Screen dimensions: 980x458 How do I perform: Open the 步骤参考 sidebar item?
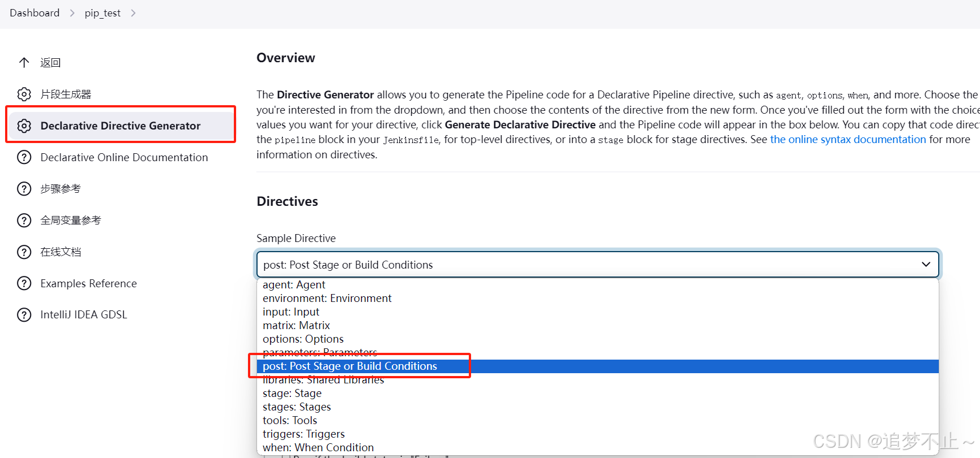pos(60,189)
